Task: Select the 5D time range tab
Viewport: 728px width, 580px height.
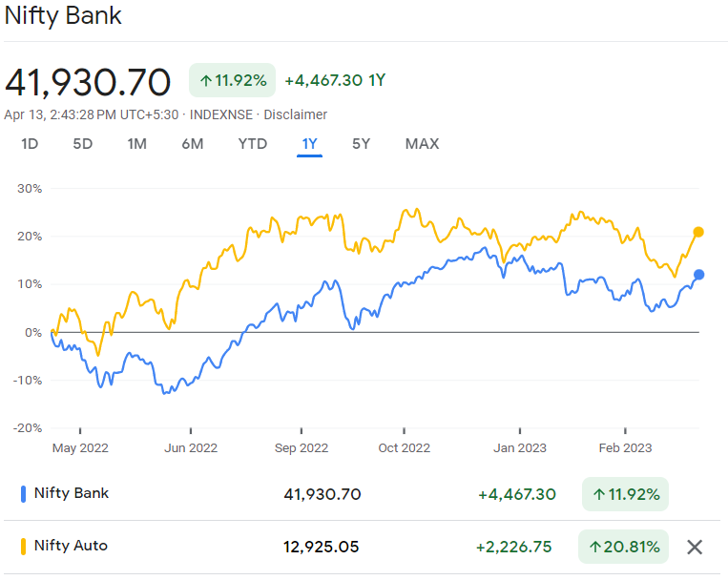Action: (83, 144)
